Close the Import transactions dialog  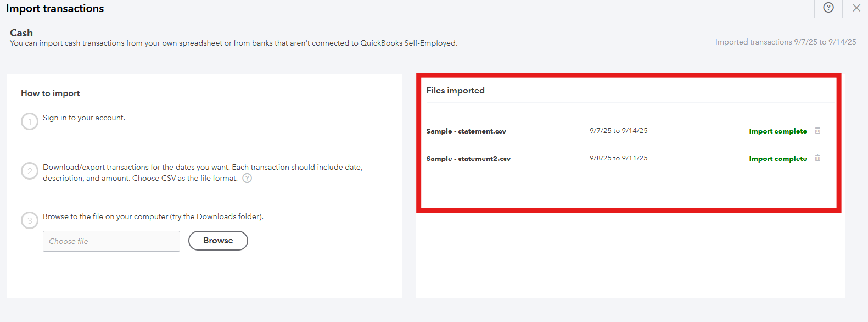pyautogui.click(x=856, y=8)
